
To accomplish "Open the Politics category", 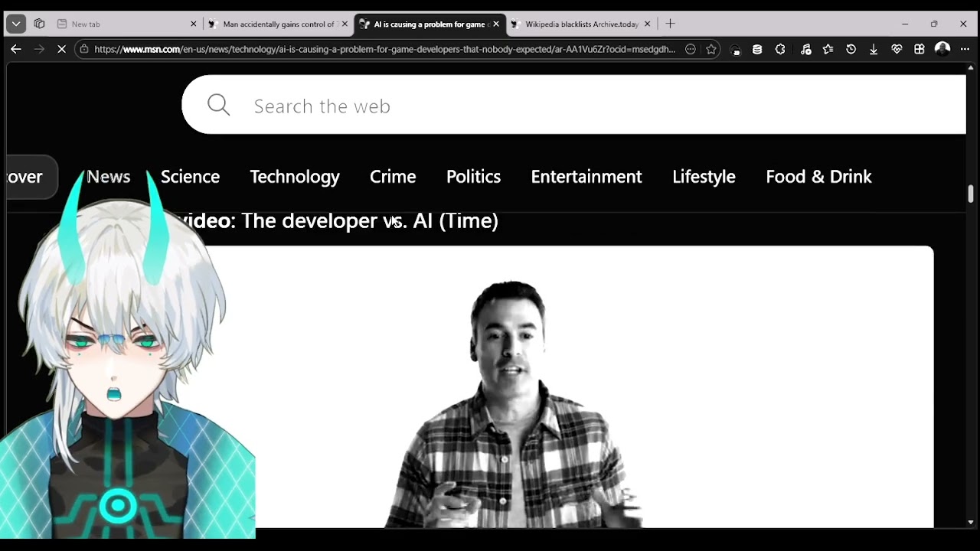I will tap(473, 177).
